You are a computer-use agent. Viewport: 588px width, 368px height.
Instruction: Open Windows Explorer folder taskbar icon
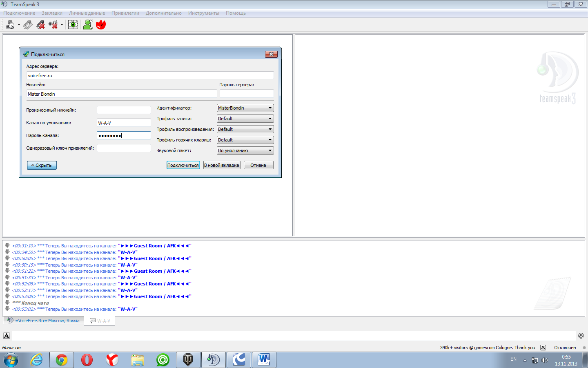(x=138, y=360)
